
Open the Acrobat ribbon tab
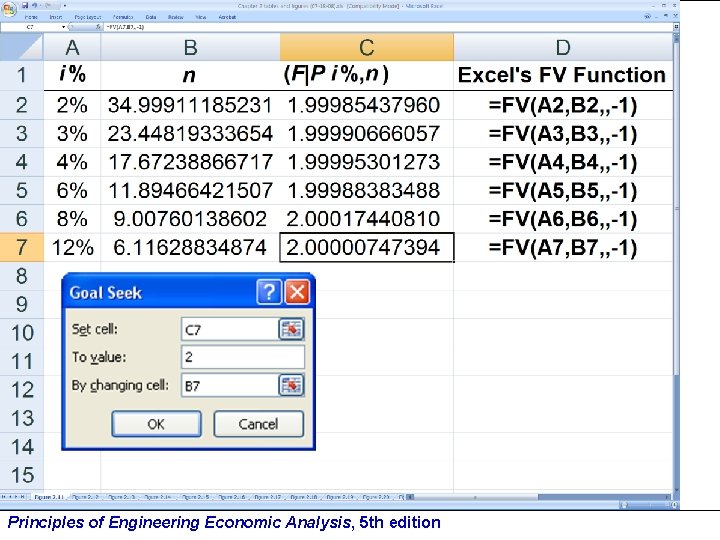click(227, 17)
